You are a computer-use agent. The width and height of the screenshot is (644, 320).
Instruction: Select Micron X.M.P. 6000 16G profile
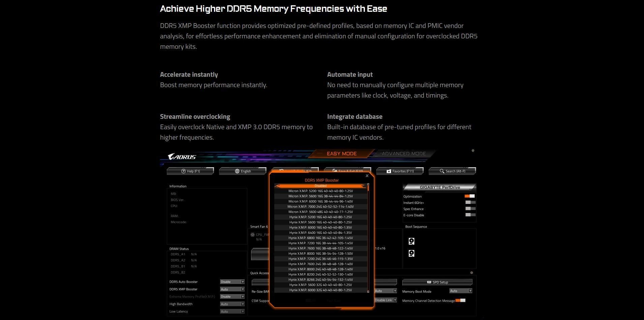320,201
